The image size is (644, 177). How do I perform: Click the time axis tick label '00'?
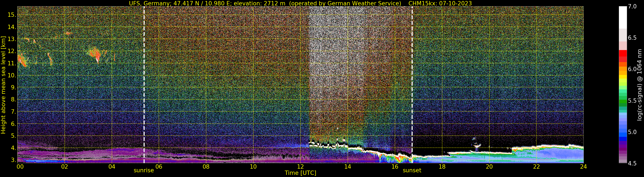coord(20,166)
